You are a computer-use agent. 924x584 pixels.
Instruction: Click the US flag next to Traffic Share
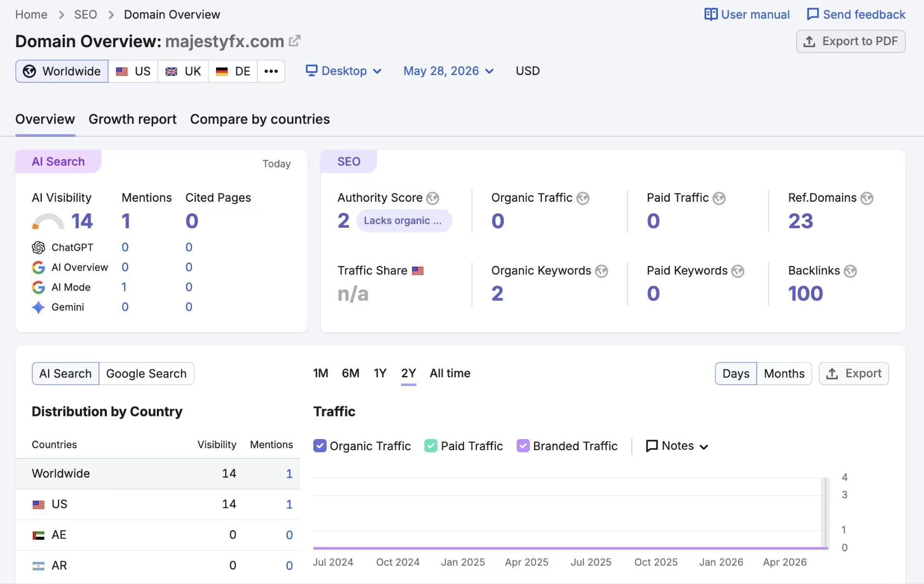pyautogui.click(x=418, y=271)
